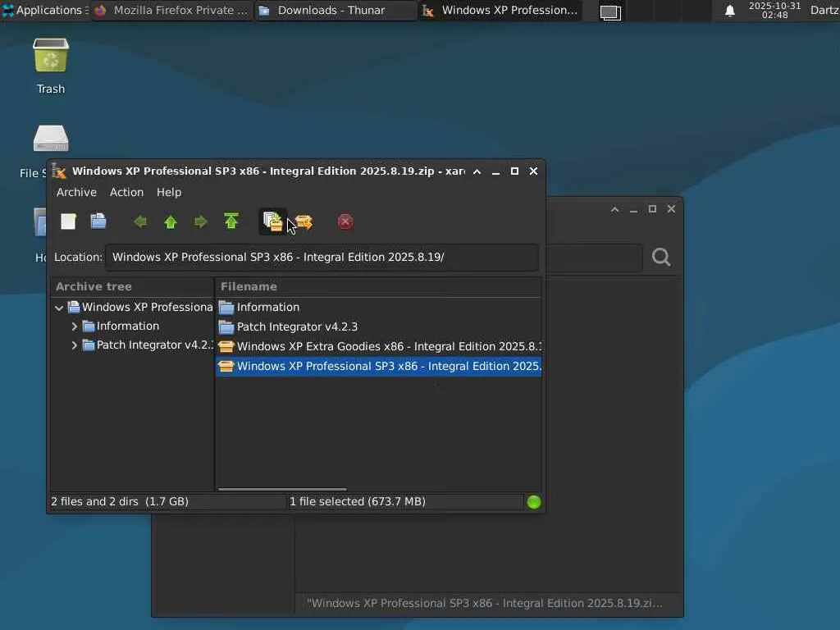This screenshot has width=840, height=630.
Task: Create a new archive with toolbar icon
Action: 68,221
